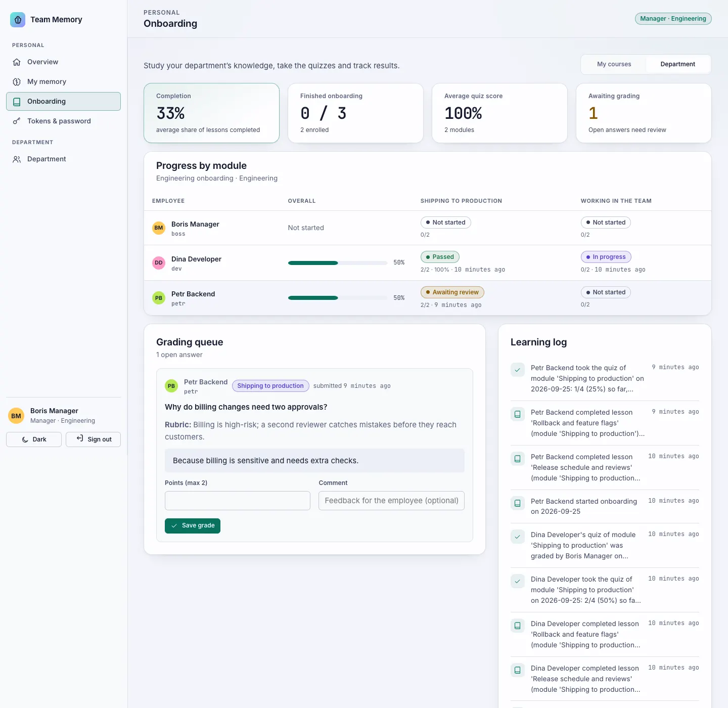The width and height of the screenshot is (728, 708).
Task: Save the grade for Petr's answer
Action: 193,526
